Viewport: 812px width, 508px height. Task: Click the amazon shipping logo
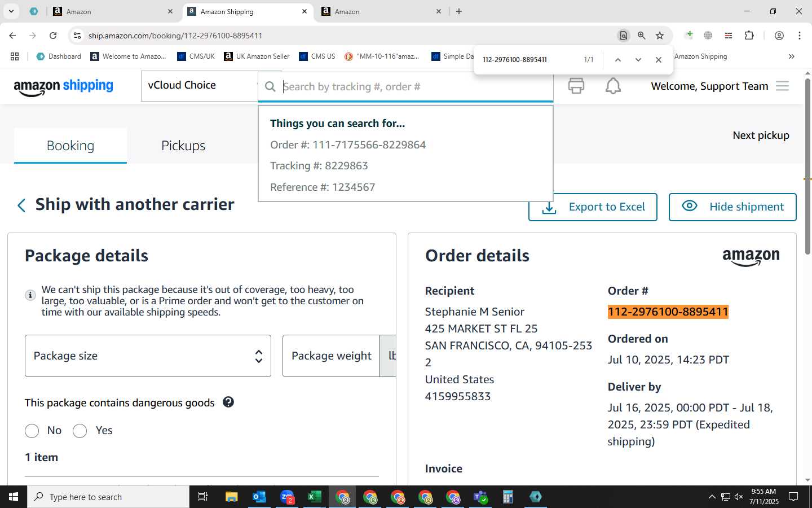pyautogui.click(x=63, y=86)
